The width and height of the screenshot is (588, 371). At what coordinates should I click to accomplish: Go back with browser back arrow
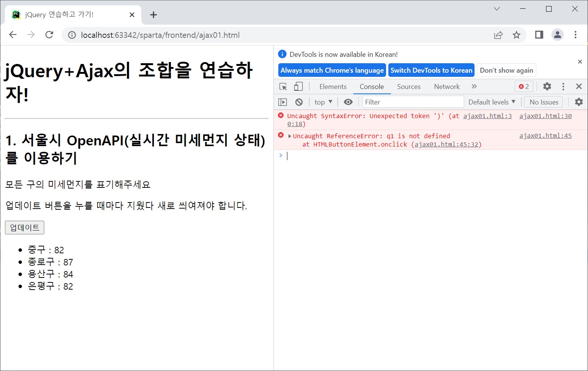tap(13, 35)
